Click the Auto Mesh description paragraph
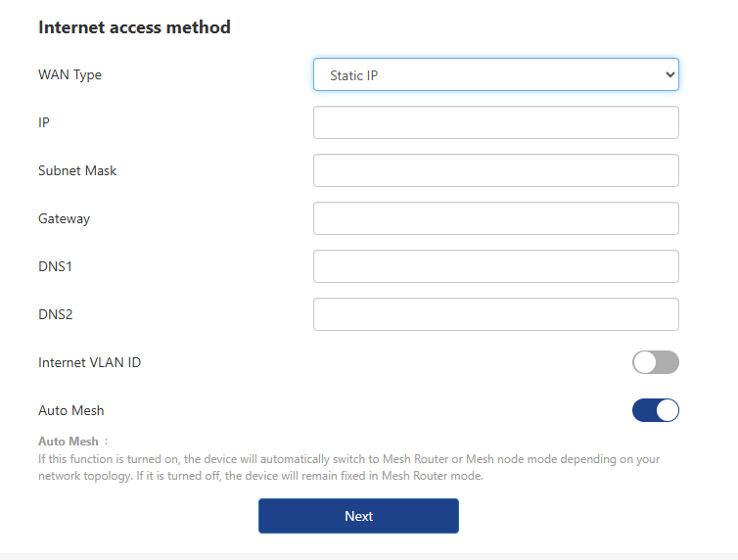The image size is (738, 560). click(x=347, y=468)
